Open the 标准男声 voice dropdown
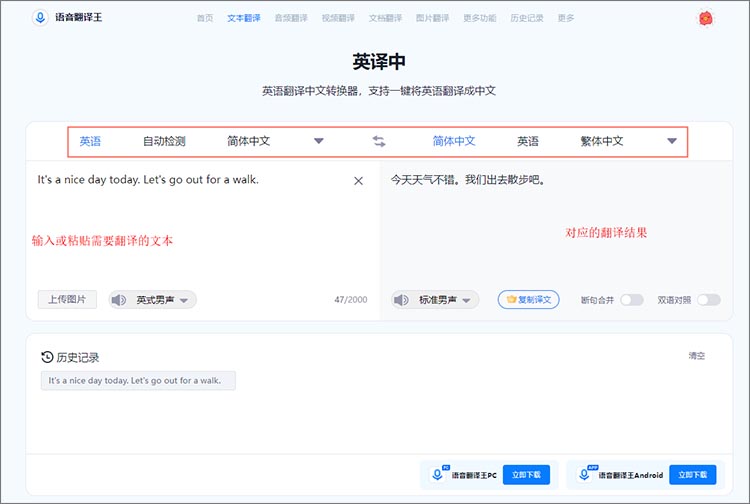 (466, 300)
